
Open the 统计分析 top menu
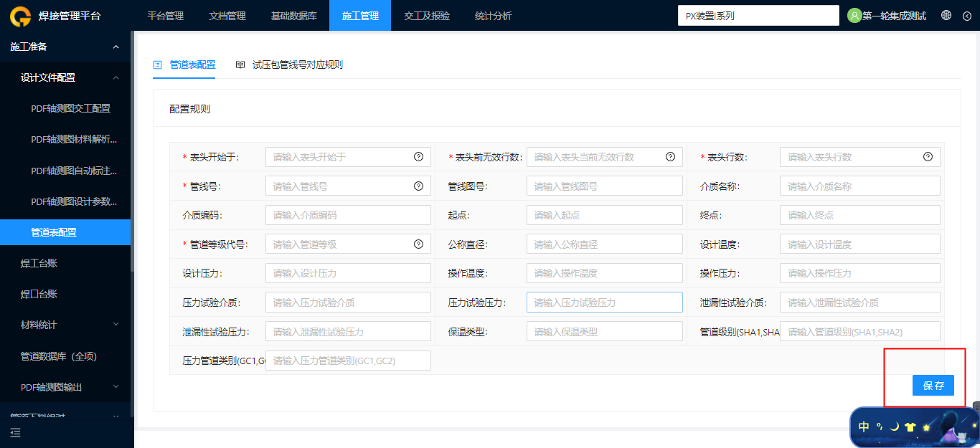click(x=494, y=16)
